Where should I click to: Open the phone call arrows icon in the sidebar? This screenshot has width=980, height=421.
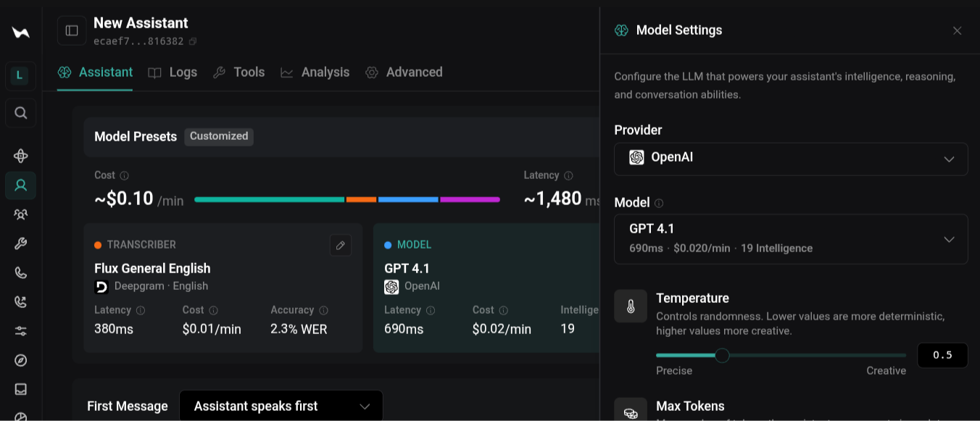(x=20, y=302)
